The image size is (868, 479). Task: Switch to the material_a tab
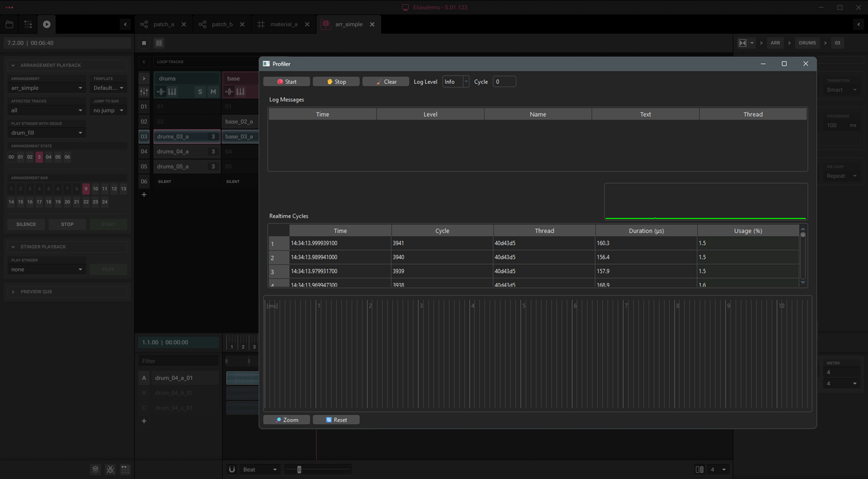[x=284, y=24]
